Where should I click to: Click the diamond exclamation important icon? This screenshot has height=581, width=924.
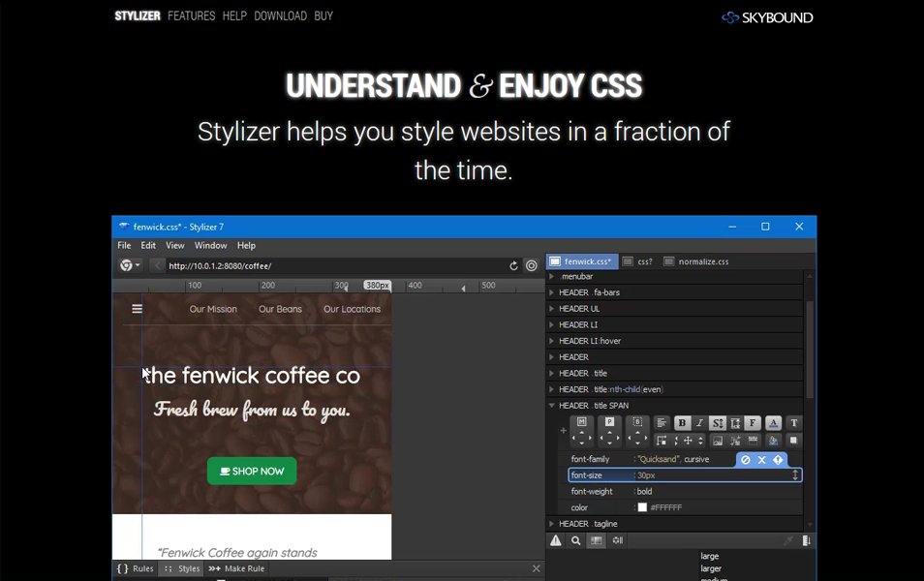tap(778, 460)
